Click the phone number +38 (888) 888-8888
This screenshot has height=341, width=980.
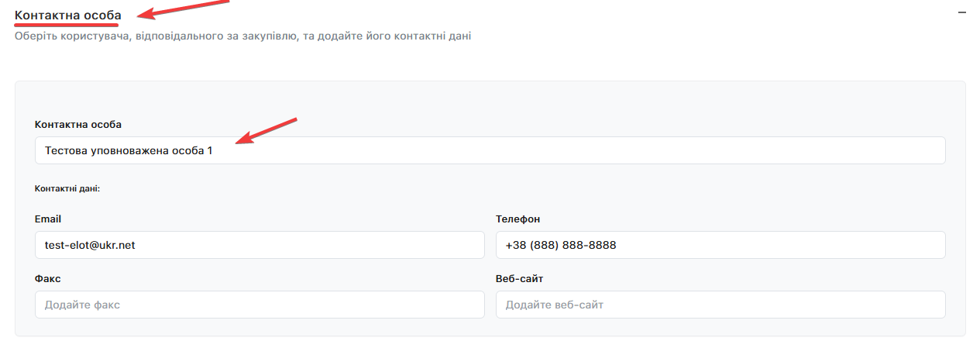560,245
